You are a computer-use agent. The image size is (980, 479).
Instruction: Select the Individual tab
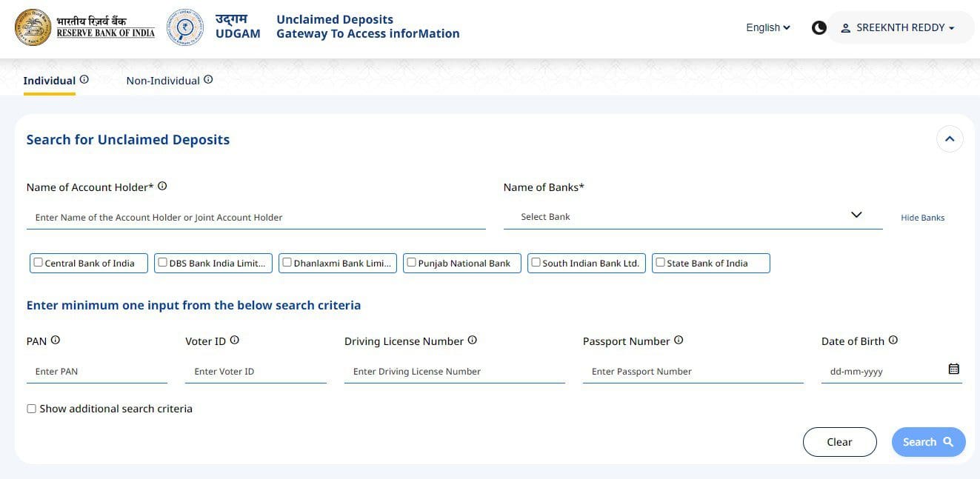pos(49,80)
